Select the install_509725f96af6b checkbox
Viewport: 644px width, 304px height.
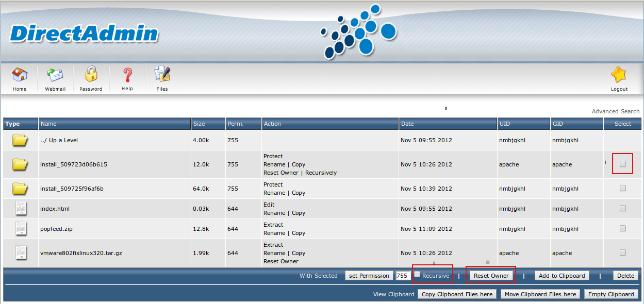(x=623, y=189)
